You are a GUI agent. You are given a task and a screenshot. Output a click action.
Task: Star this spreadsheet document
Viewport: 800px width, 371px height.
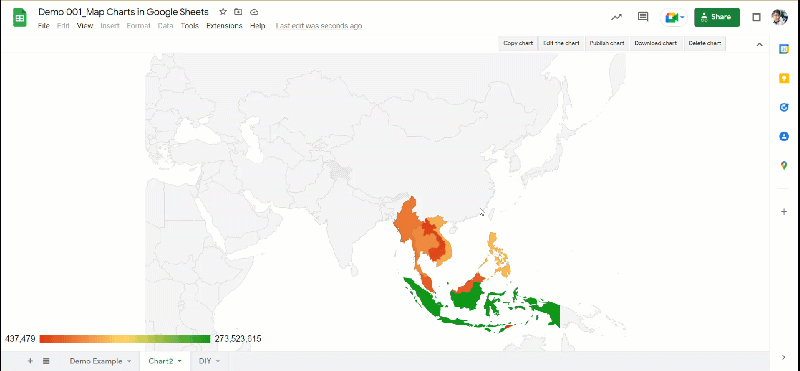click(223, 12)
